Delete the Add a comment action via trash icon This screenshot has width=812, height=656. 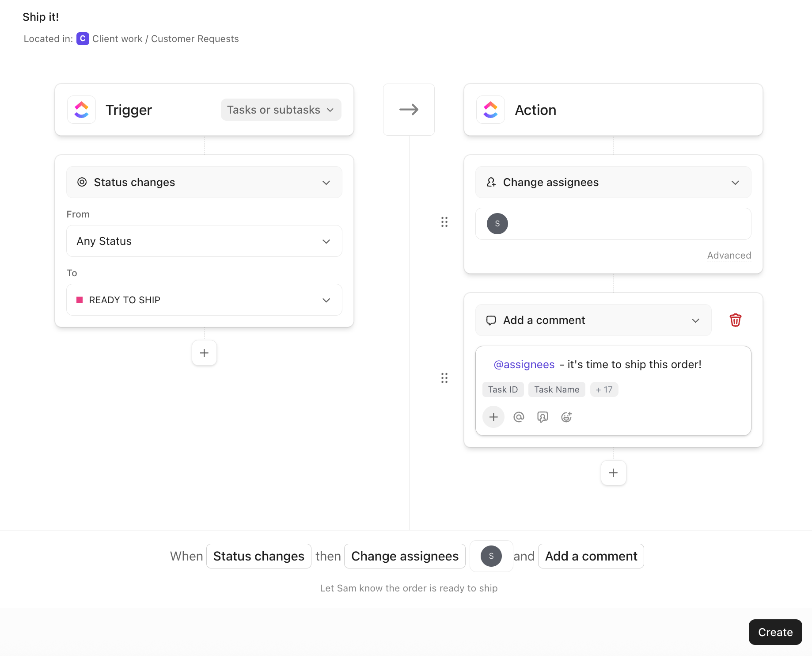point(735,320)
